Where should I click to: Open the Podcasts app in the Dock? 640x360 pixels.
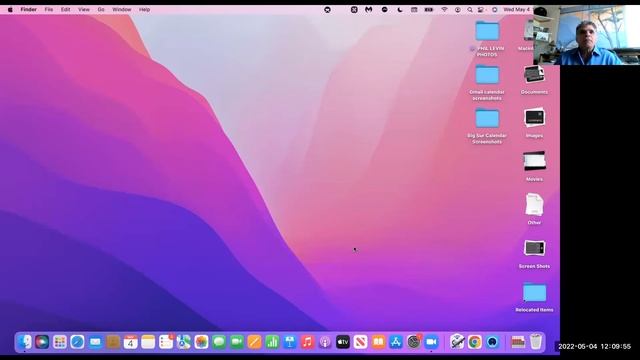(325, 342)
